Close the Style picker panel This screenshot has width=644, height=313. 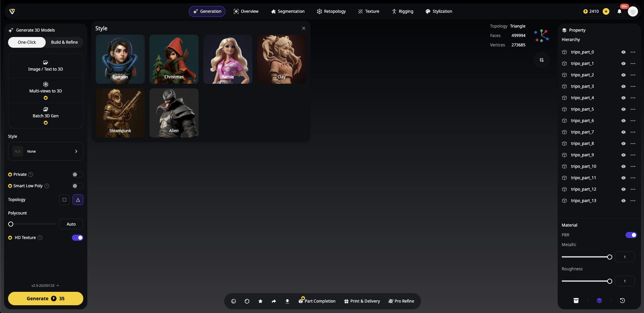304,28
